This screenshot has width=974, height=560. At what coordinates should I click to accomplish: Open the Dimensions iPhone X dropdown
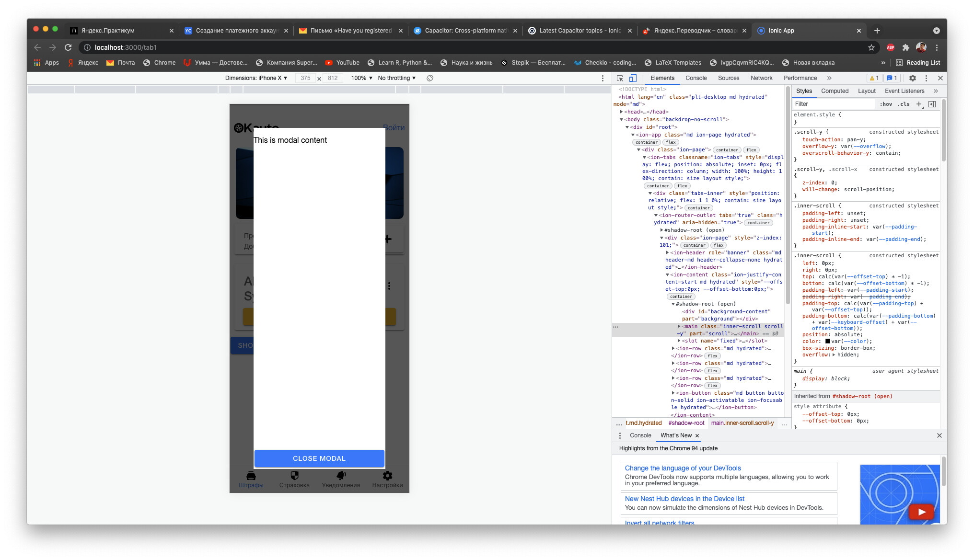coord(256,78)
